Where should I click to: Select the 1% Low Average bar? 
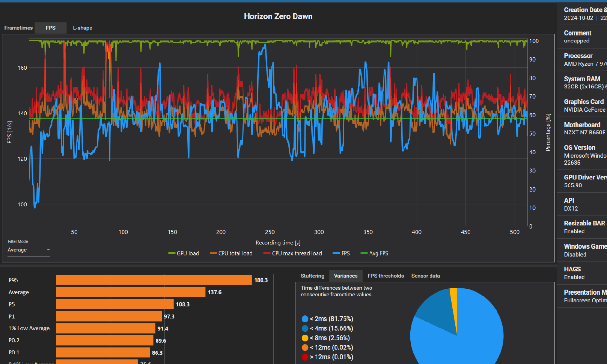pos(105,328)
